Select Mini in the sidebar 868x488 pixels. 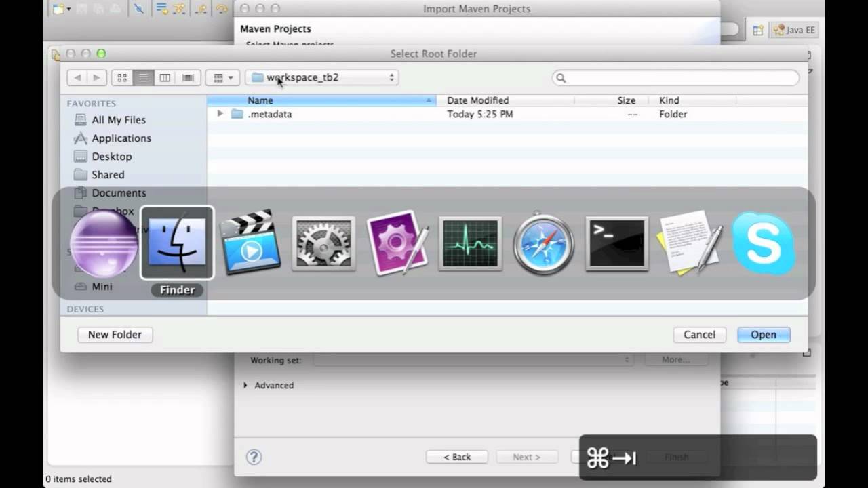pos(102,287)
